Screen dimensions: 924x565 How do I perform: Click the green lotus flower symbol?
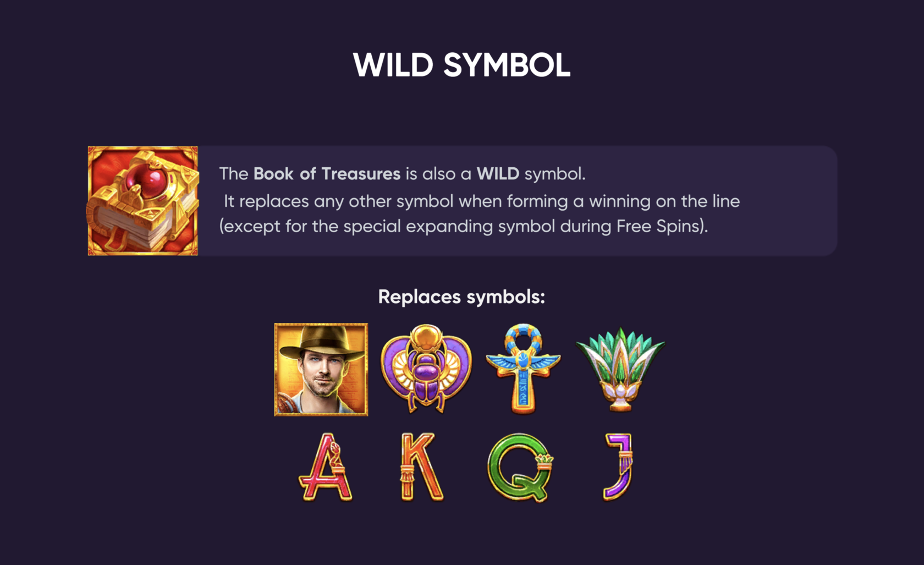(620, 369)
